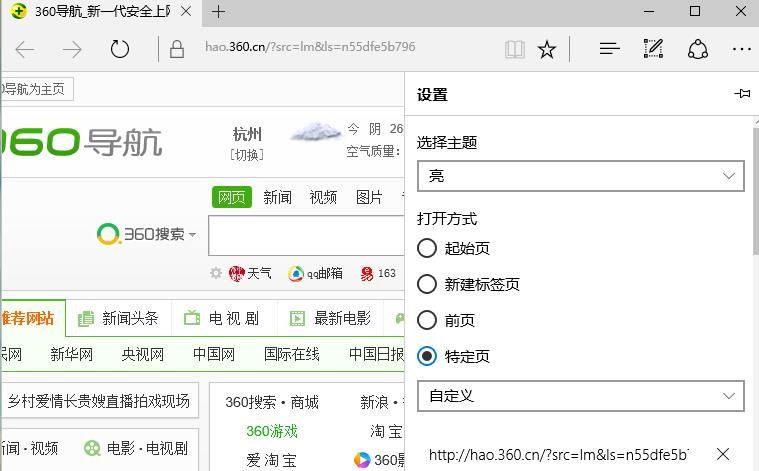
Task: Expand the 360搜索 engine selector arrow
Action: [192, 235]
